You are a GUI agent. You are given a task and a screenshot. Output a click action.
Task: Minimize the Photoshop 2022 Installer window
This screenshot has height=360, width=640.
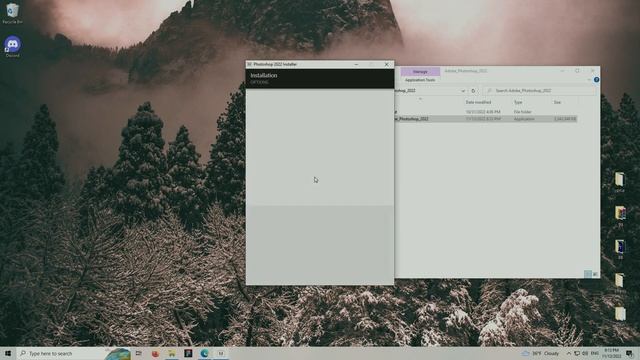tap(356, 64)
